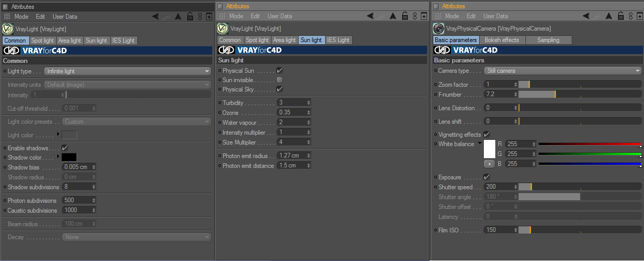The image size is (644, 261).
Task: Click Shadow color black swatch
Action: [69, 157]
